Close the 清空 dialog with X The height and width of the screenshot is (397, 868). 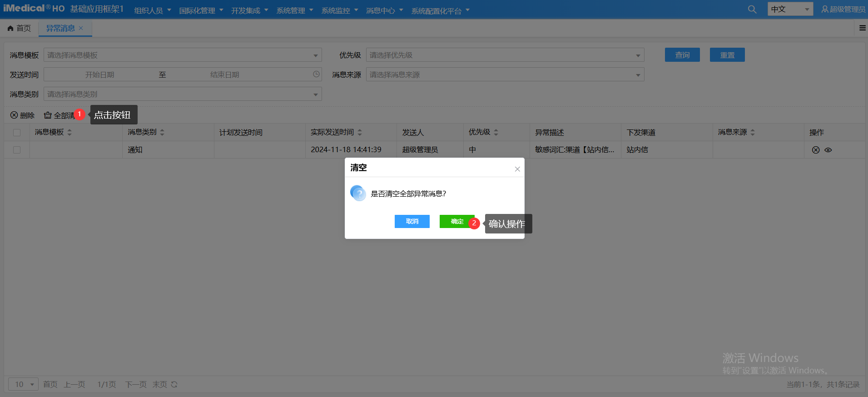(x=517, y=169)
